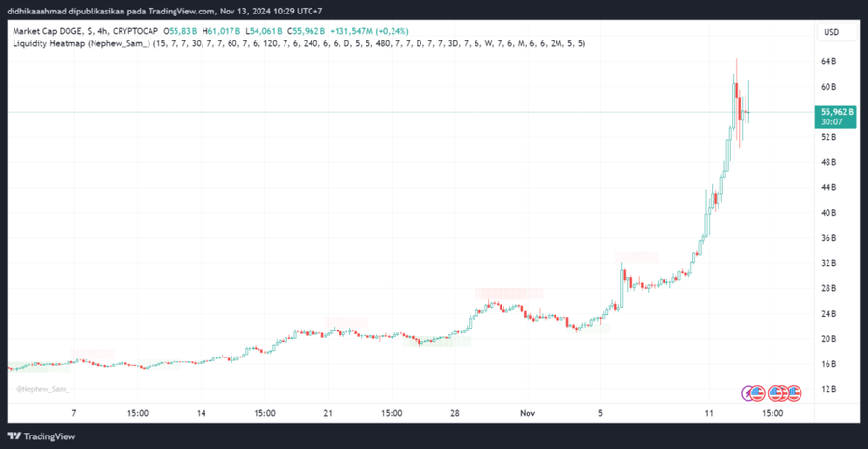
Task: Click the 12 B price axis label
Action: tap(827, 389)
